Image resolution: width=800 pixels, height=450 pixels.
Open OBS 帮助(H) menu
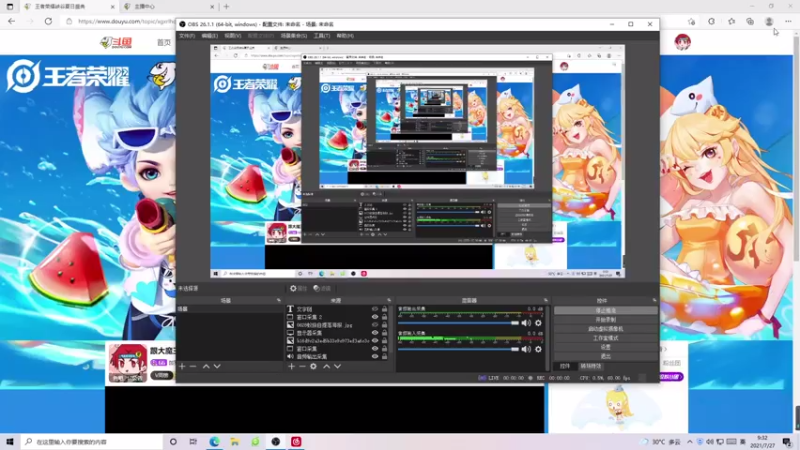[x=345, y=36]
